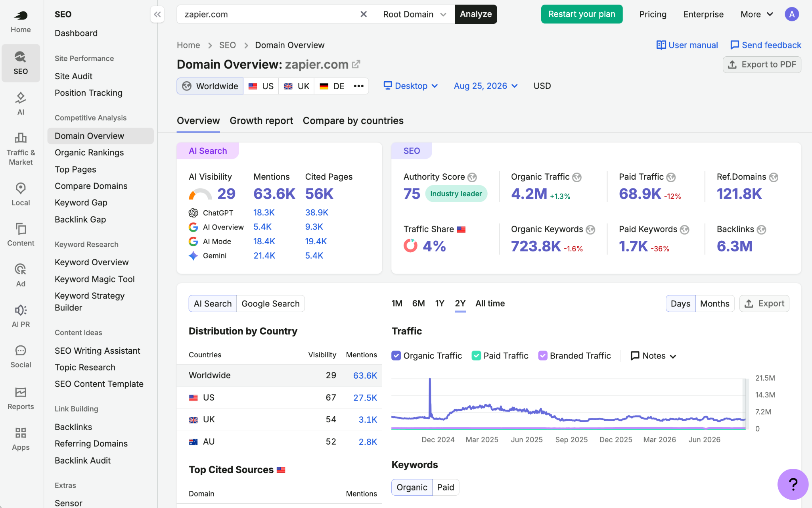Viewport: 812px width, 508px height.
Task: Toggle Branded Traffic checkbox
Action: tap(543, 356)
